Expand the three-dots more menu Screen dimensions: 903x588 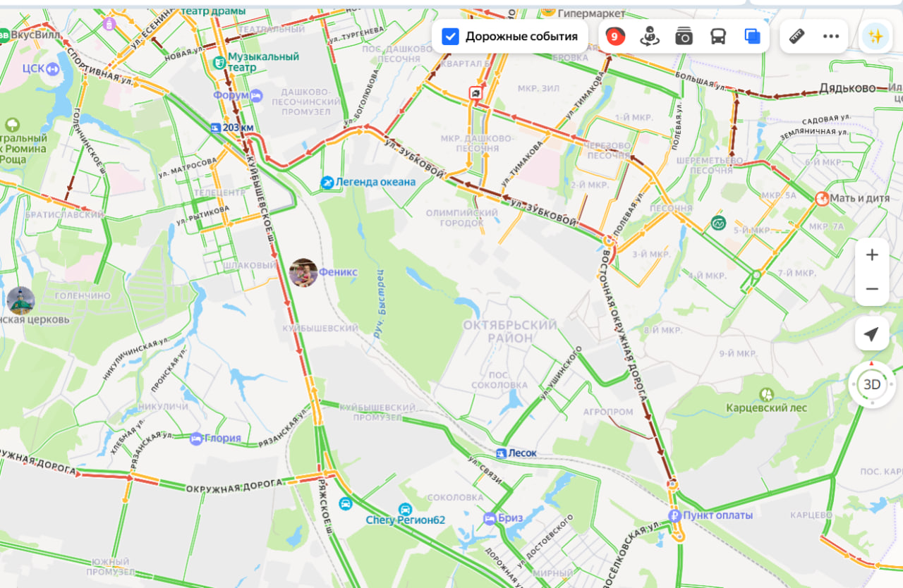831,37
